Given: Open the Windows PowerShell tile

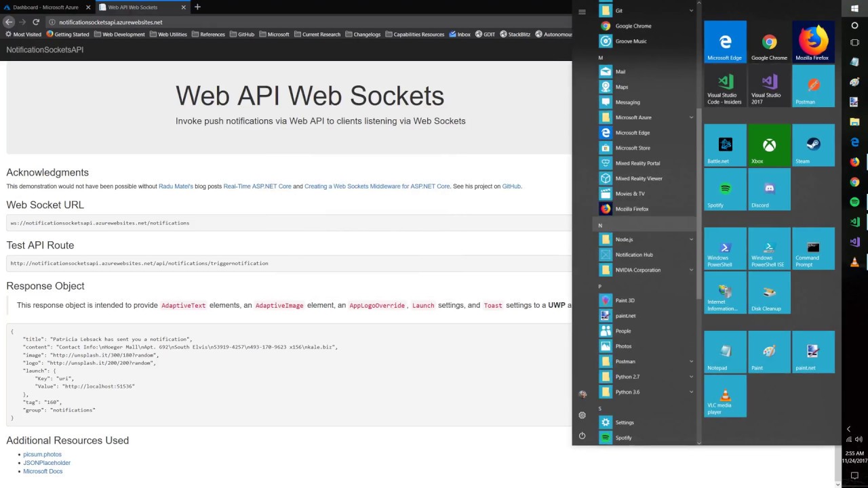Looking at the screenshot, I should click(x=725, y=248).
